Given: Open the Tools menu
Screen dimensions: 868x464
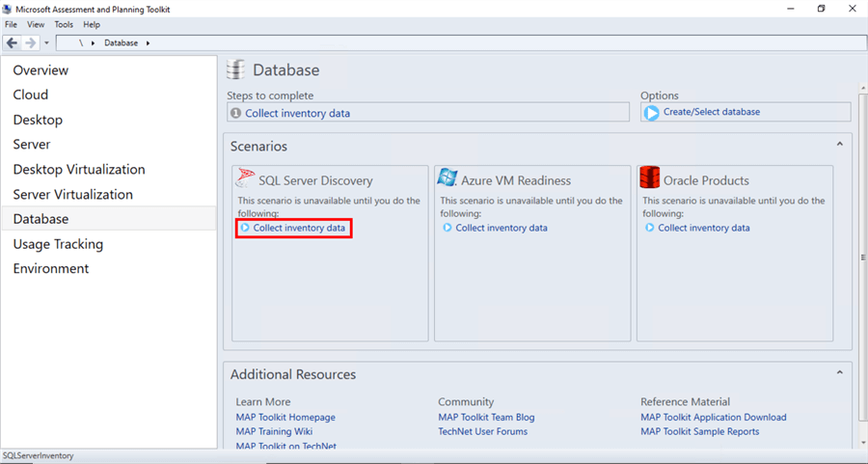Looking at the screenshot, I should [x=64, y=24].
